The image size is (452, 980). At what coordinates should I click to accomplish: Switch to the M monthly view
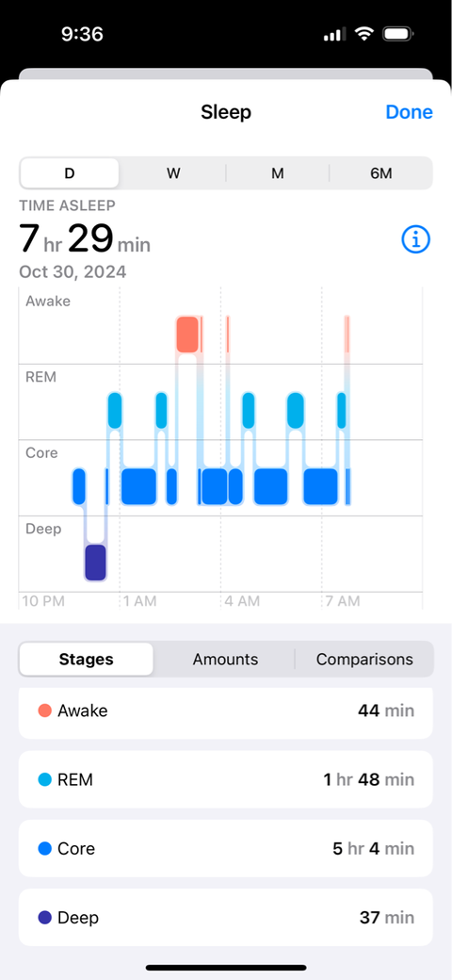coord(277,173)
